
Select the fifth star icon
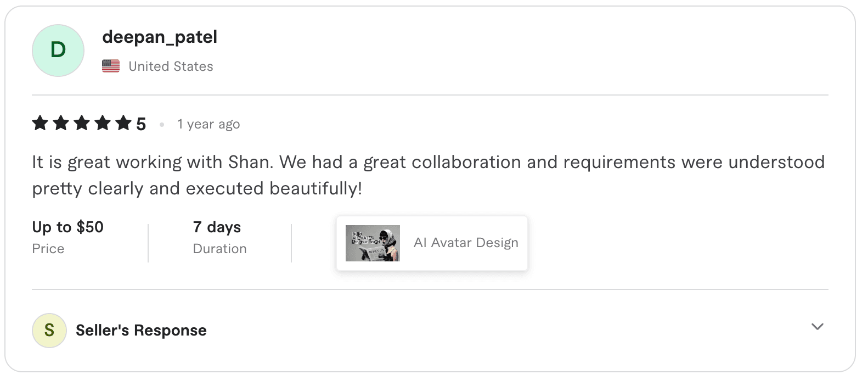(x=125, y=123)
